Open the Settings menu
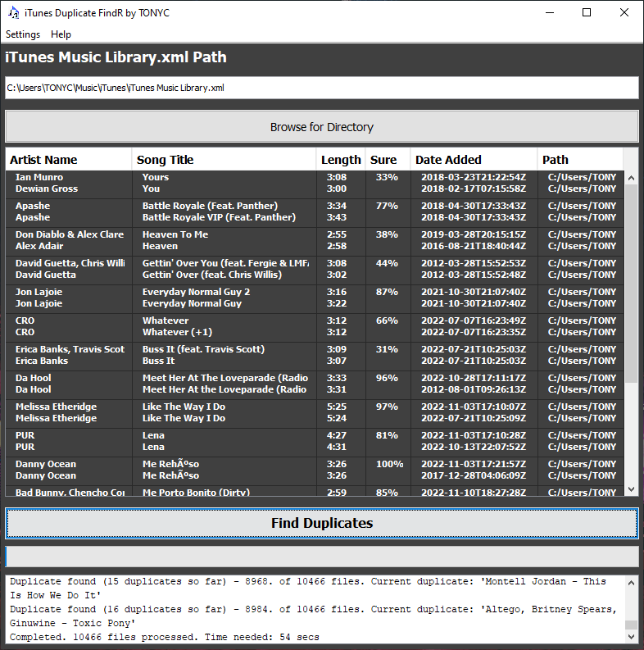 coord(23,34)
